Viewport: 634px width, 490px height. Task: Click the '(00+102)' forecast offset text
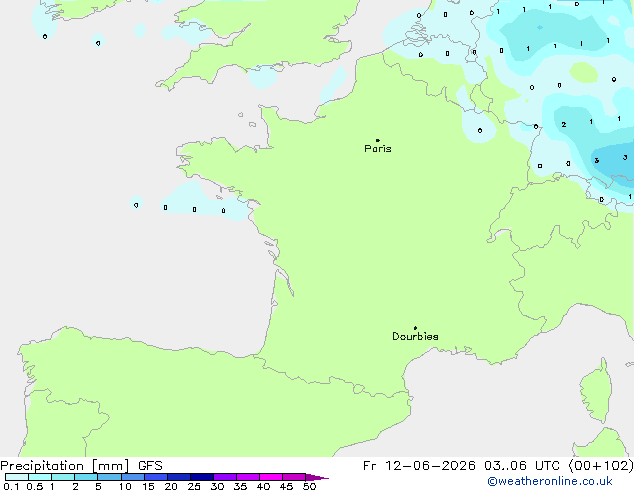601,466
